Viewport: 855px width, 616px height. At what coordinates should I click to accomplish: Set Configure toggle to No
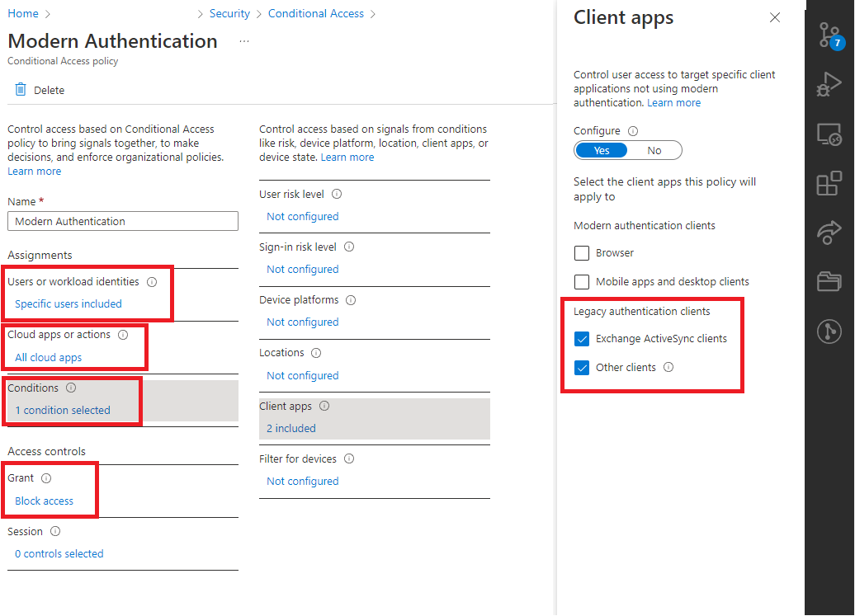click(x=654, y=150)
